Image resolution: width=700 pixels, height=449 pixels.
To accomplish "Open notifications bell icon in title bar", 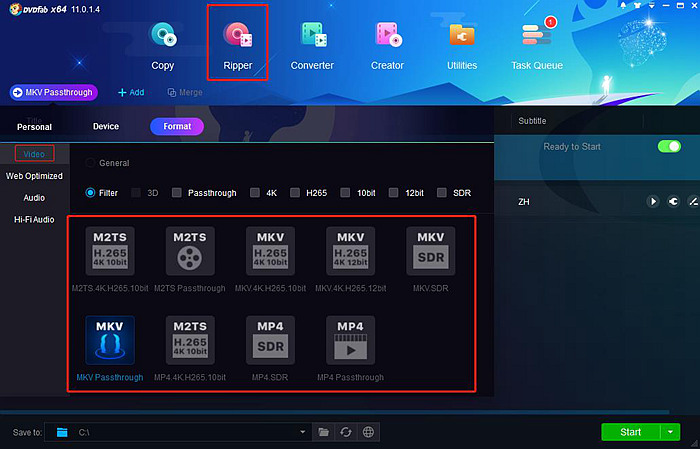I will tap(623, 5).
